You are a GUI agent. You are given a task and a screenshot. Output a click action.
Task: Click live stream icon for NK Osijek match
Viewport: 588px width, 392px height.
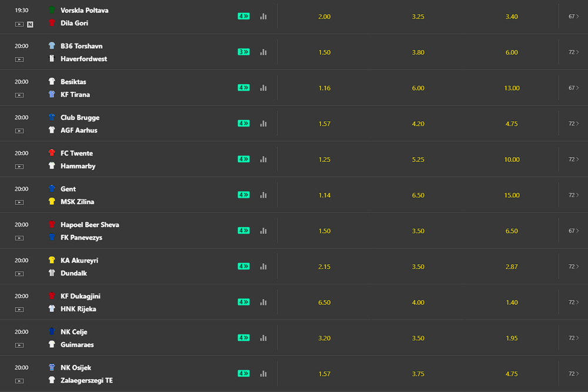coord(19,381)
